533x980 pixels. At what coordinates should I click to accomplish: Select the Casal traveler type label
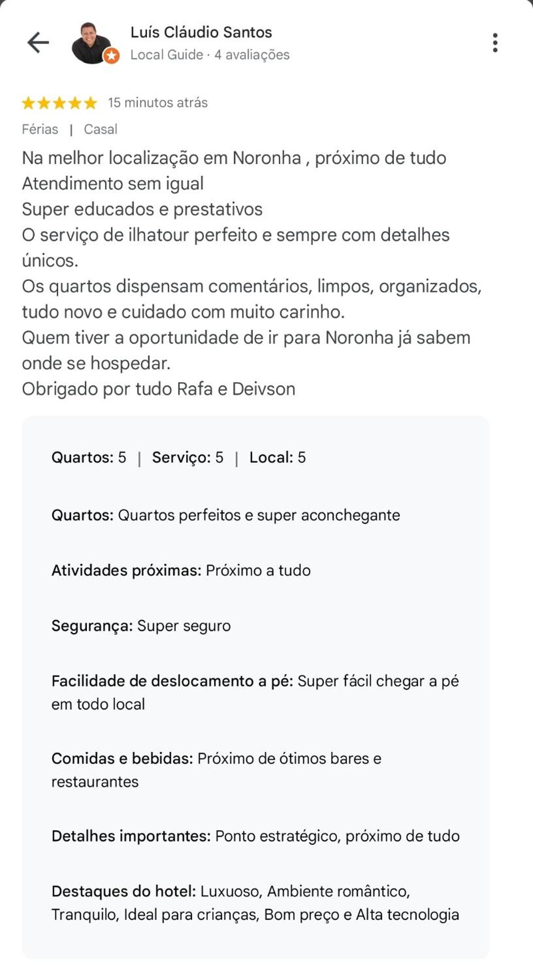101,129
